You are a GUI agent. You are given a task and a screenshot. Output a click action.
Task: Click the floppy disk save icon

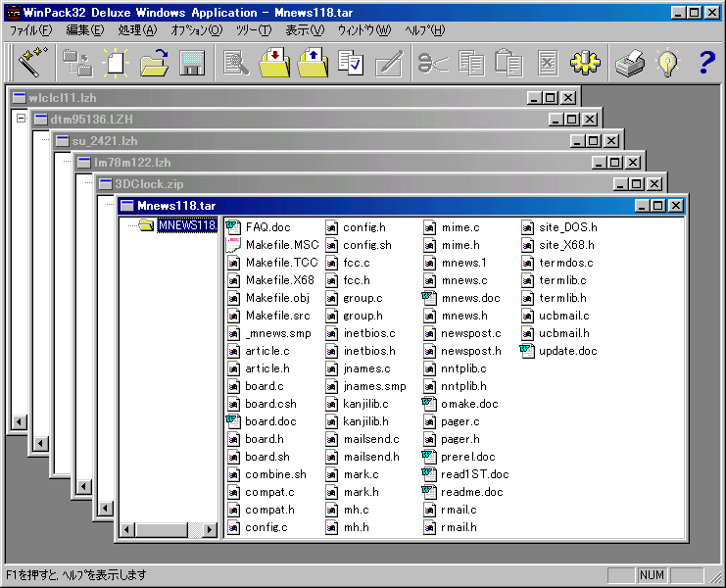192,63
